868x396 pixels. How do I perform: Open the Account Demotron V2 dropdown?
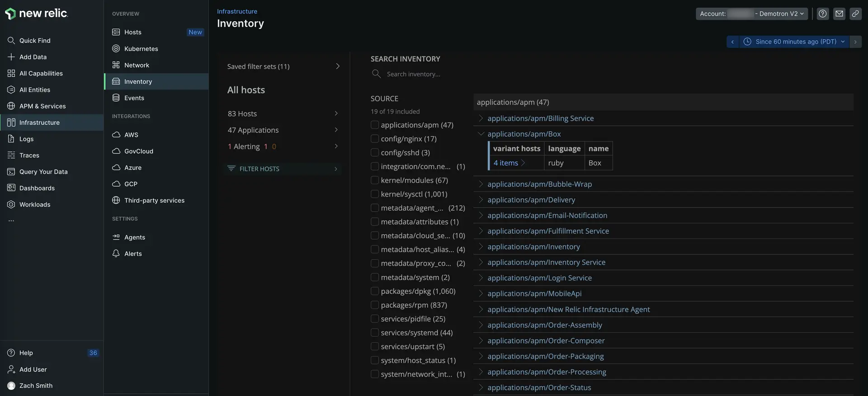751,14
